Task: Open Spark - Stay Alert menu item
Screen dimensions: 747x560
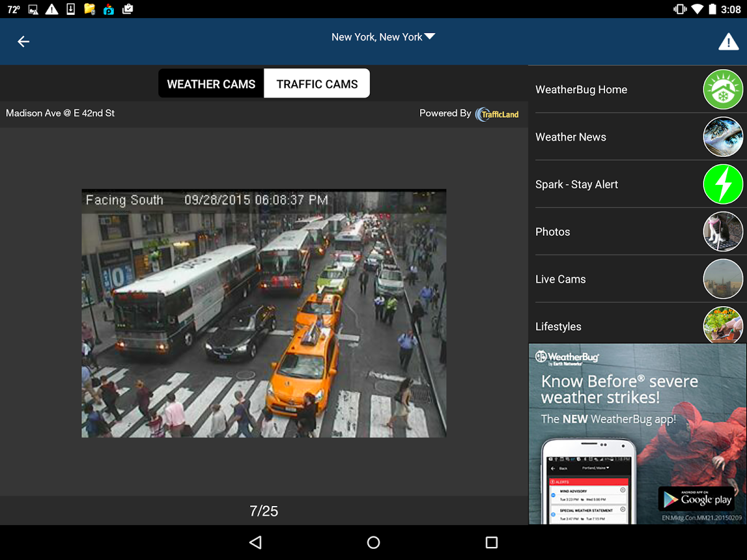Action: pyautogui.click(x=637, y=184)
